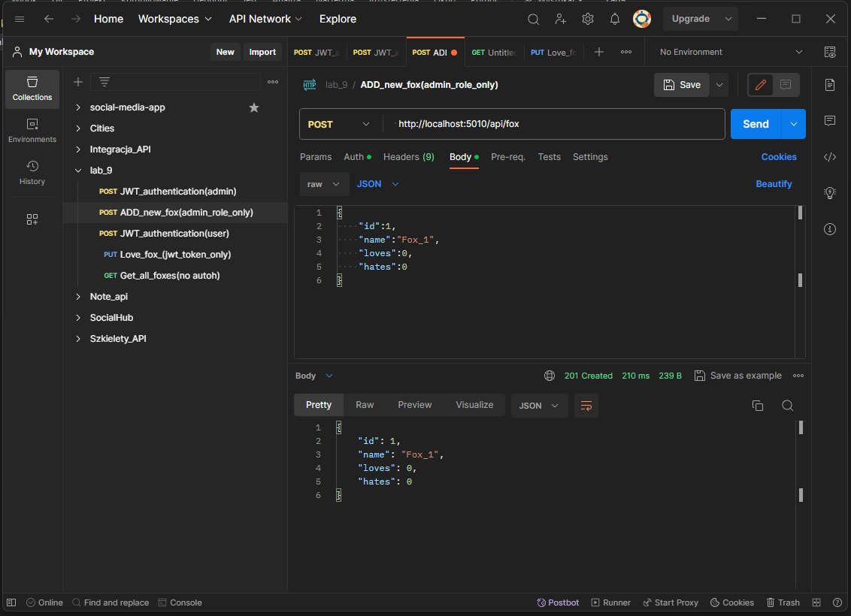Viewport: 851px width, 616px height.
Task: Open the notifications bell
Action: pyautogui.click(x=615, y=19)
